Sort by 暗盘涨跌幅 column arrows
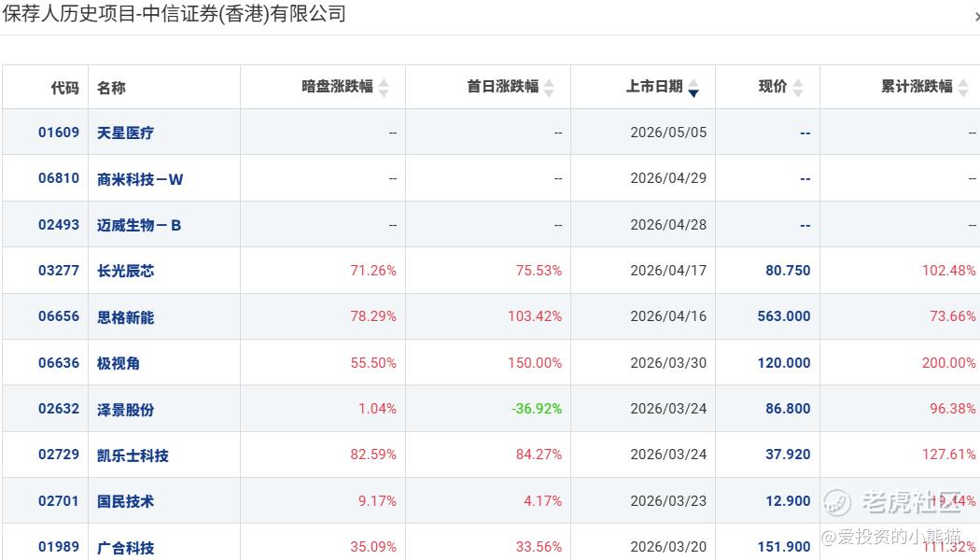The image size is (980, 560). click(384, 88)
